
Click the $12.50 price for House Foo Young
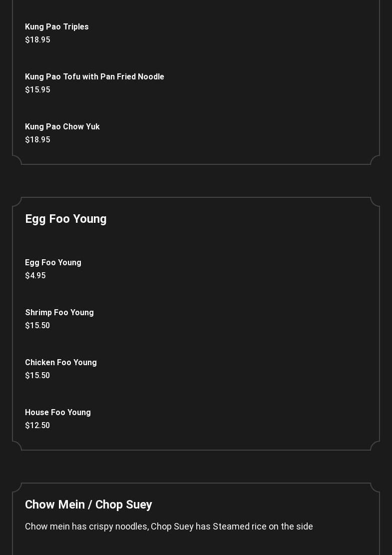(37, 425)
